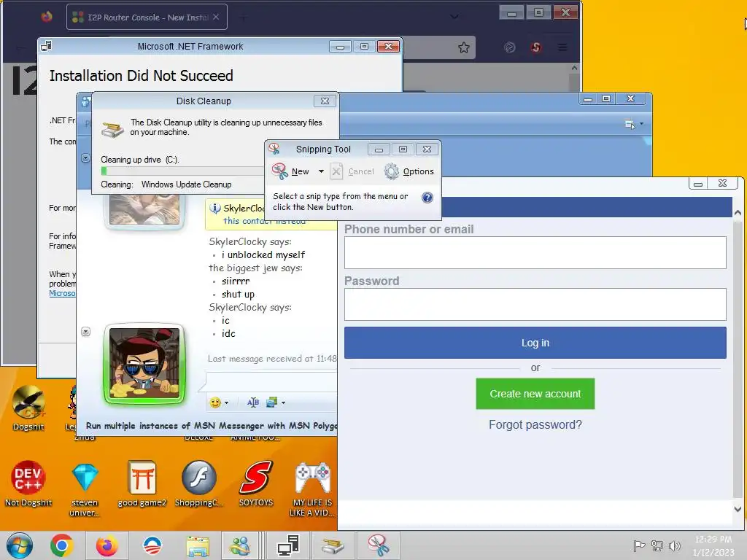Click the Firefox extension icon beside the star
Screen dimensions: 747x560
coord(509,47)
